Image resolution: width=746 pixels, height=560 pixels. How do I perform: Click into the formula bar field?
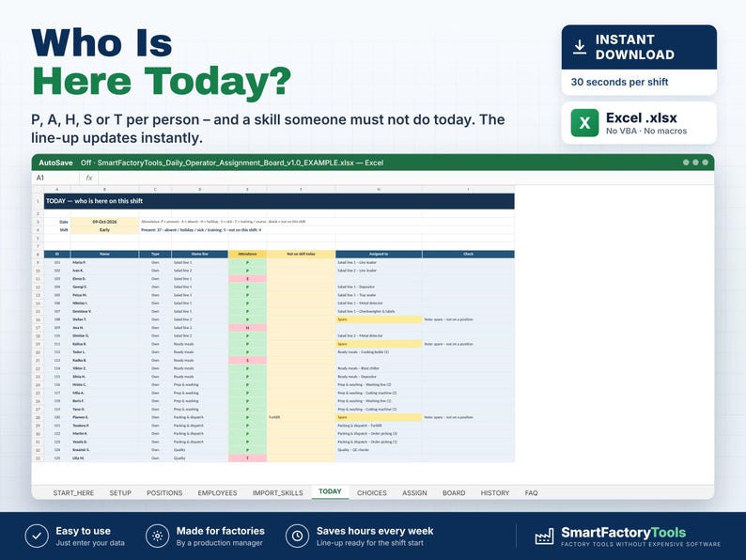405,178
